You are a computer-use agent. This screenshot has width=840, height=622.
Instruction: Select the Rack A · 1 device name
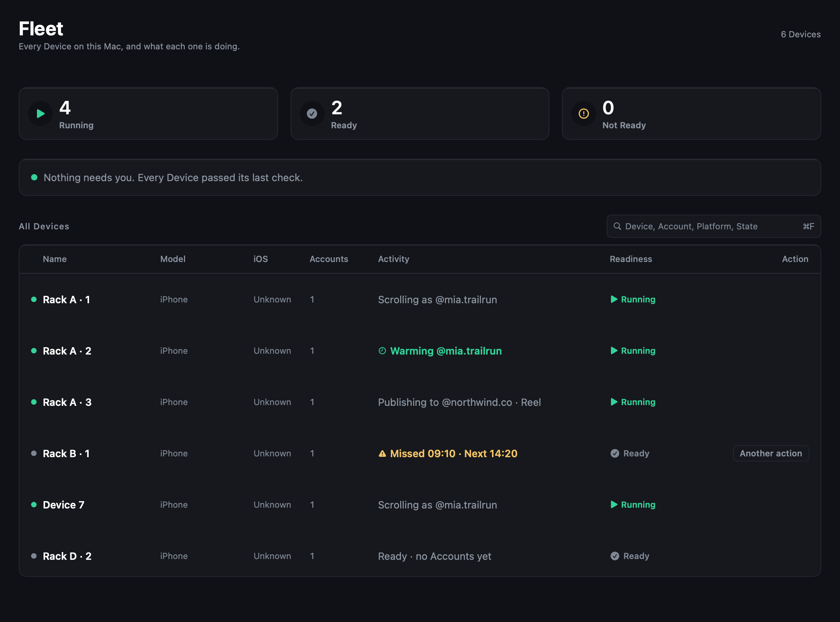[66, 299]
